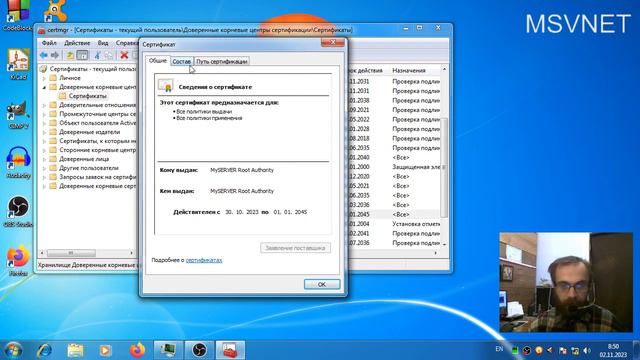This screenshot has width=640, height=360.
Task: Click OK in the certificate dialog
Action: tap(322, 284)
